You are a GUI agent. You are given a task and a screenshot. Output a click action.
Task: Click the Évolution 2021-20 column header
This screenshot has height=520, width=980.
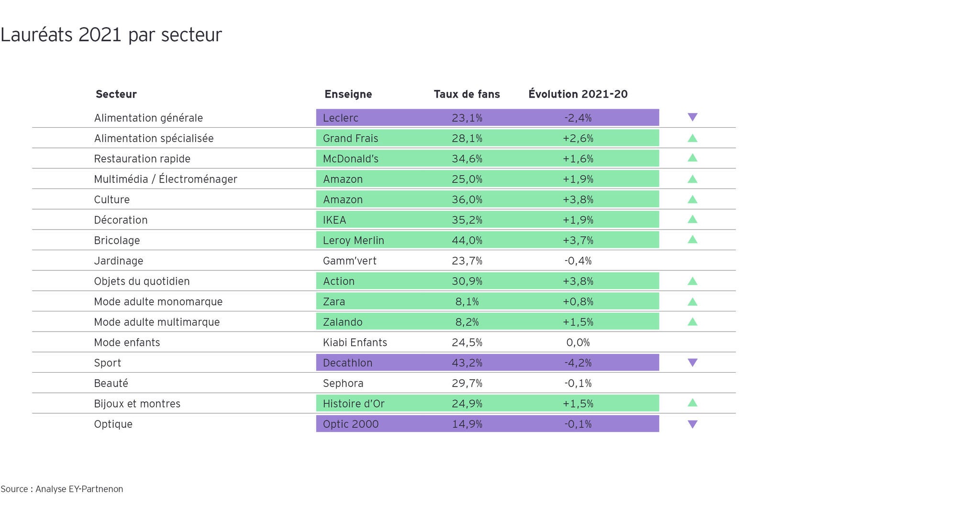[578, 94]
